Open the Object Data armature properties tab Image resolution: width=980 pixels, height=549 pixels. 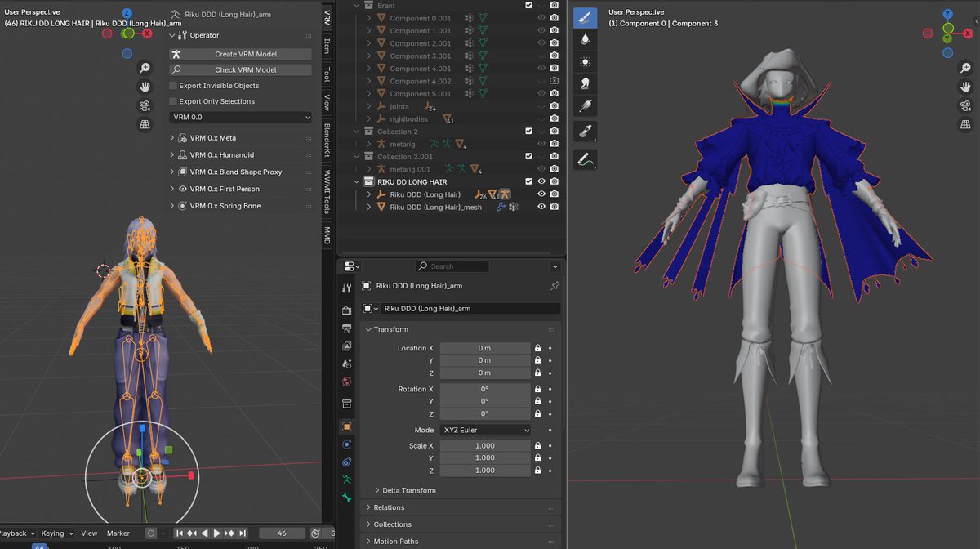(x=346, y=480)
